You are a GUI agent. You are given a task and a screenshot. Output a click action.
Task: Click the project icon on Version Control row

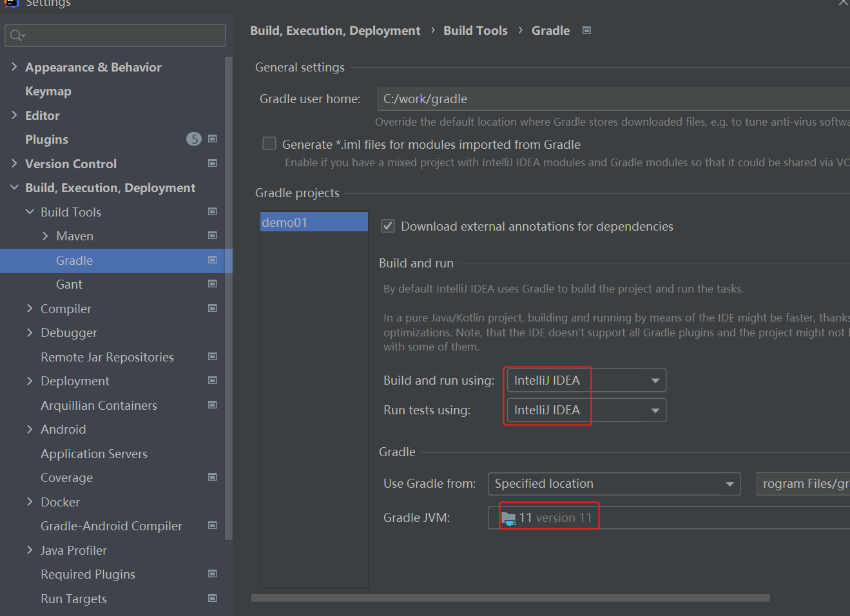tap(213, 164)
